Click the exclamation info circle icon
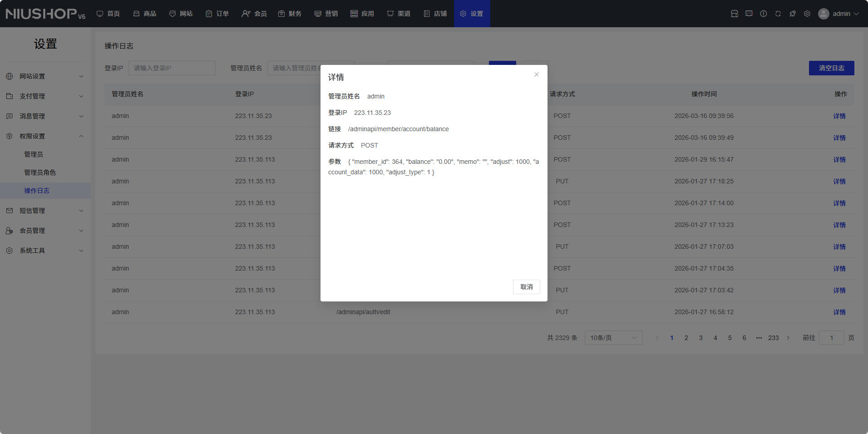The height and width of the screenshot is (434, 868). (764, 14)
